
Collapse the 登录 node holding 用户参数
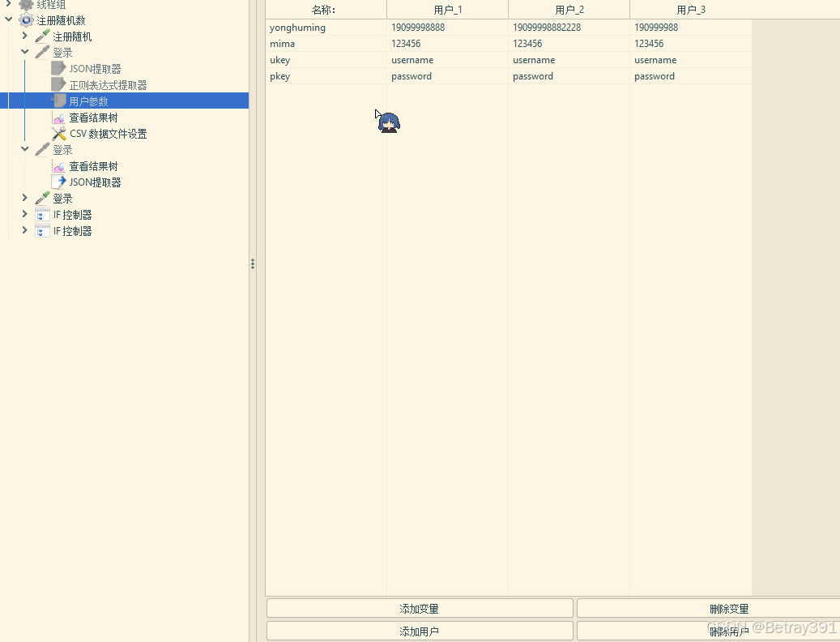pyautogui.click(x=24, y=52)
